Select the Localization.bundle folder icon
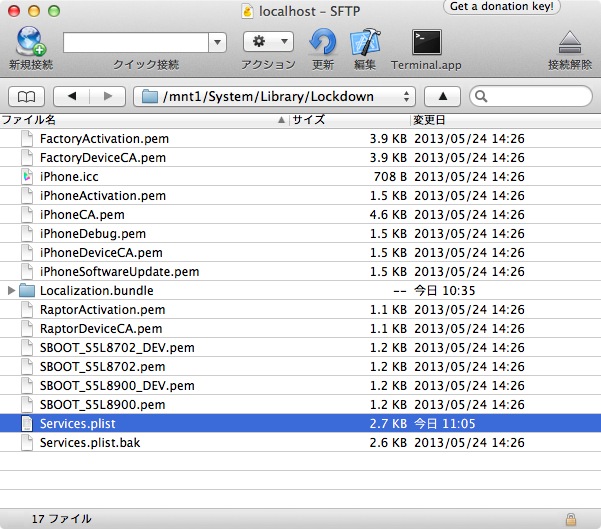Screen dimensions: 601x529 (x=27, y=291)
